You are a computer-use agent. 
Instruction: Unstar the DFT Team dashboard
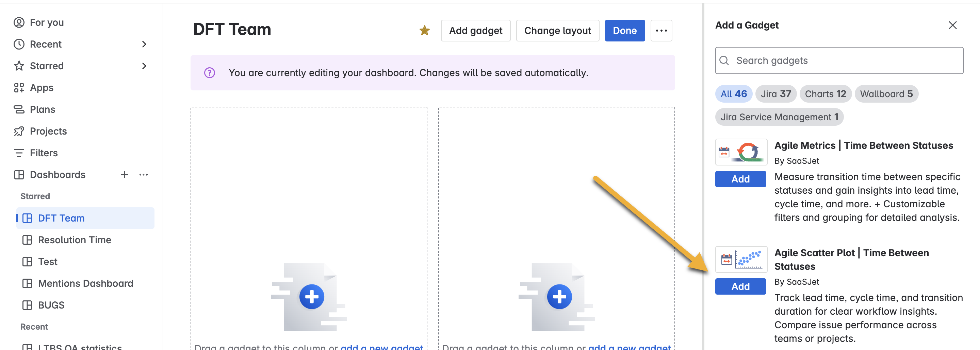[x=425, y=30]
